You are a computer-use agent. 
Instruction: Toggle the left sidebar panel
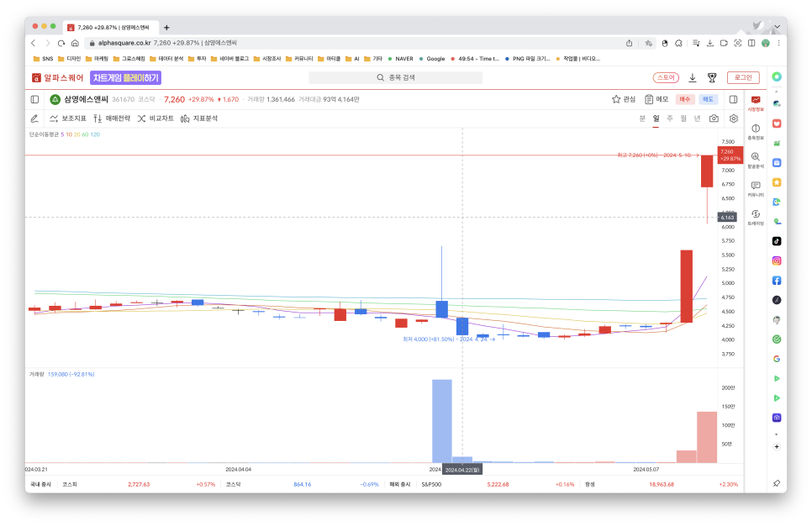34,99
